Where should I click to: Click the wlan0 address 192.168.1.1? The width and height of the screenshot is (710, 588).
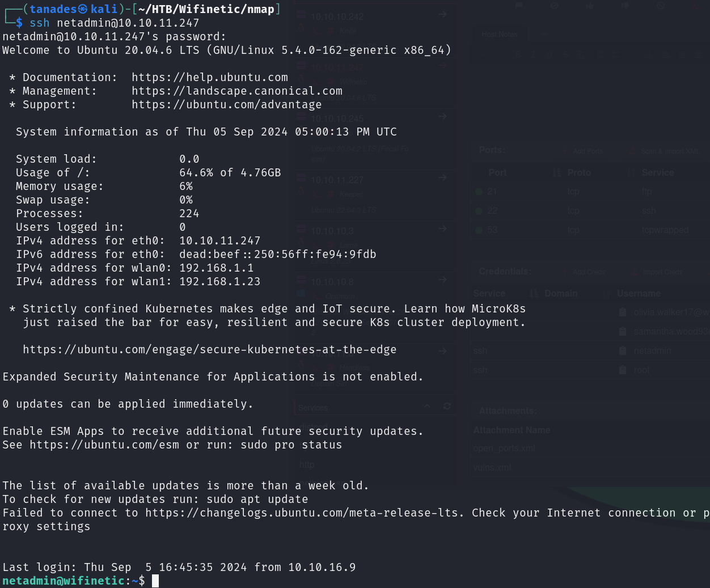[x=217, y=268]
